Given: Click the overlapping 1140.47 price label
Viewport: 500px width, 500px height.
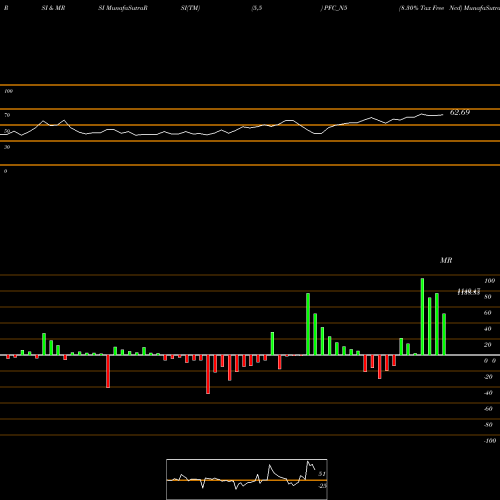Looking at the screenshot, I should pos(469,292).
